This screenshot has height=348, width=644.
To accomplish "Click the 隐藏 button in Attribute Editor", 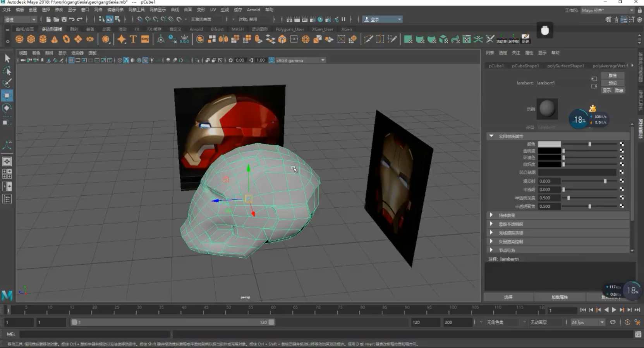I will [619, 90].
